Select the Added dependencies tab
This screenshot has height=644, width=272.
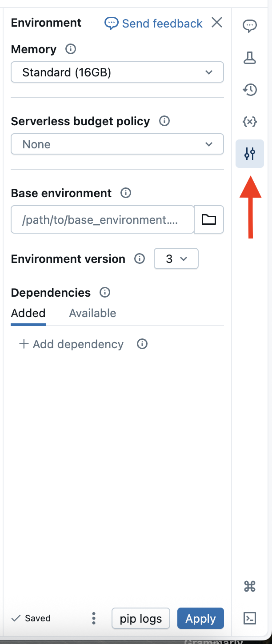pos(28,313)
